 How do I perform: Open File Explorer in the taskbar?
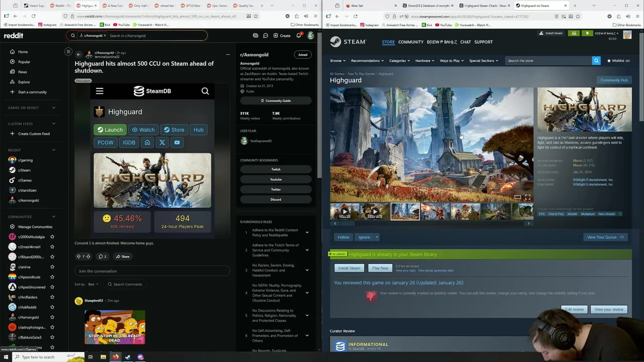[103, 357]
